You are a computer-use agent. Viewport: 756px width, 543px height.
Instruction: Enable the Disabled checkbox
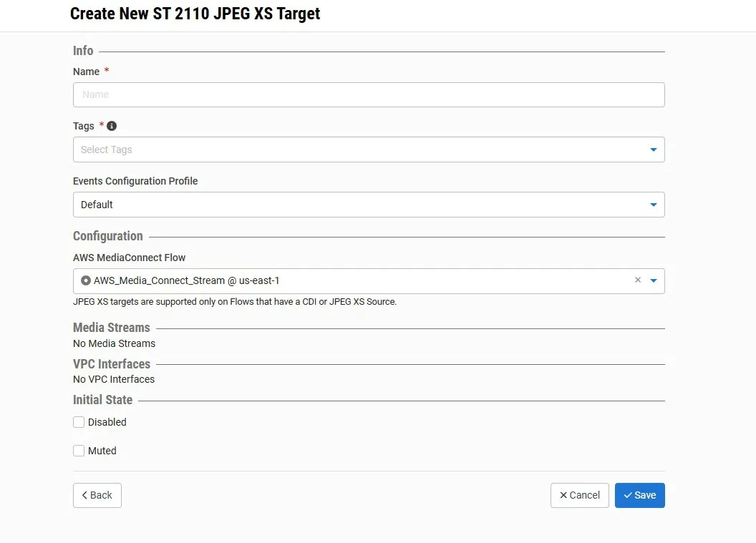tap(79, 422)
